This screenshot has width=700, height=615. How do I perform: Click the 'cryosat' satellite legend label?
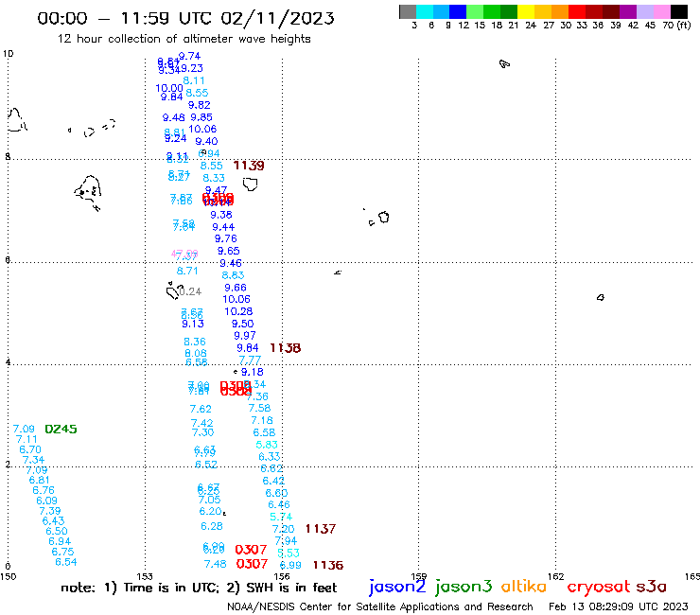(x=599, y=587)
